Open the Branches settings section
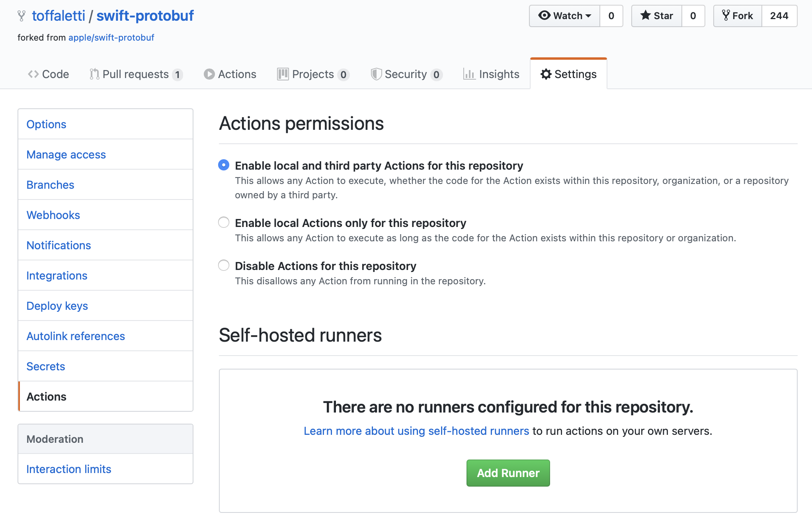This screenshot has height=528, width=812. click(50, 184)
